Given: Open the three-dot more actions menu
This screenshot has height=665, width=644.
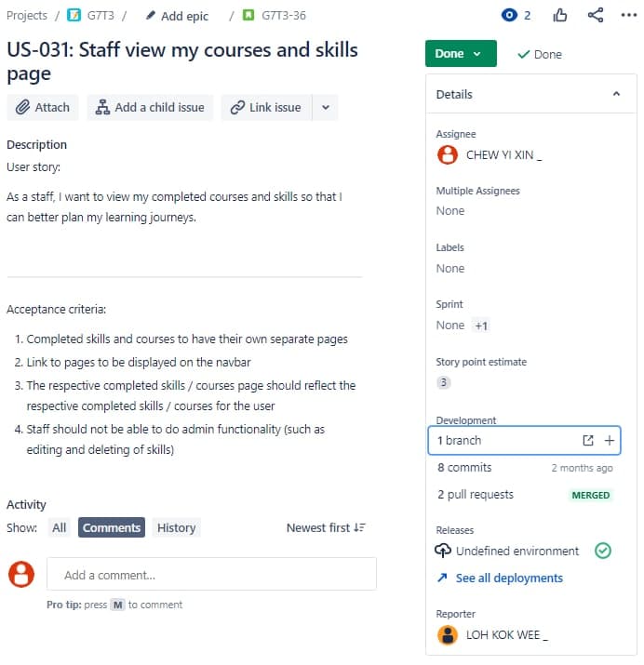Looking at the screenshot, I should 628,16.
